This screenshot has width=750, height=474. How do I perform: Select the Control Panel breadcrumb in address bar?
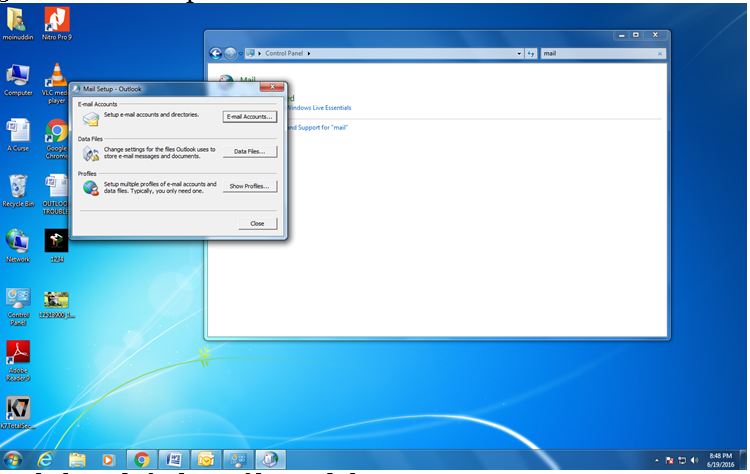pyautogui.click(x=284, y=53)
